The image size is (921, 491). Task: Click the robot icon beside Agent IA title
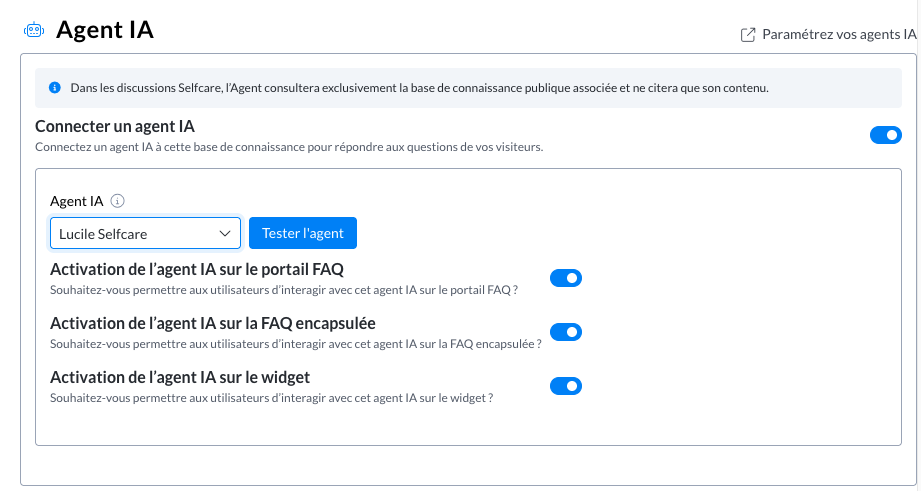[34, 31]
